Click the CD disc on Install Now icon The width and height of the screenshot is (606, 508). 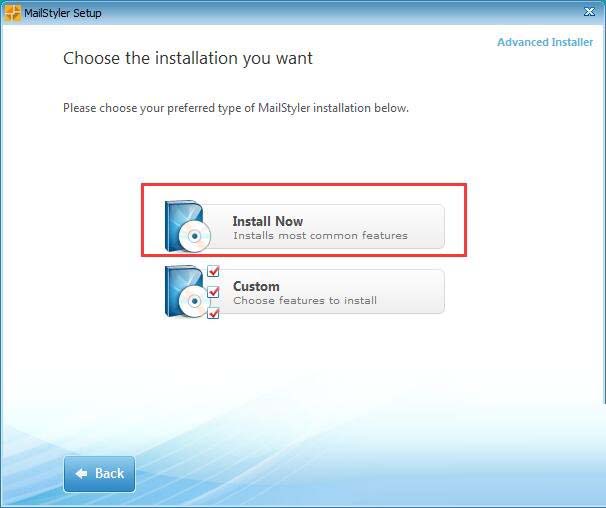click(x=192, y=236)
